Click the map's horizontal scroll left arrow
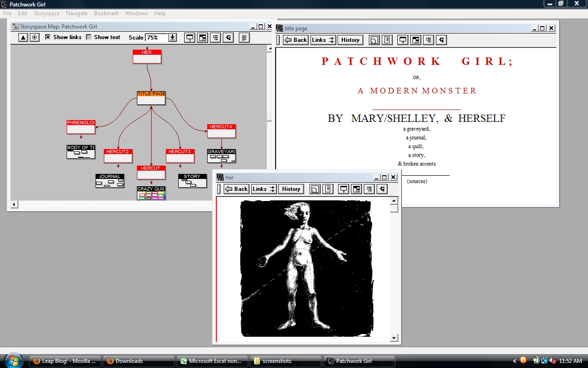The width and height of the screenshot is (588, 368). click(x=14, y=204)
